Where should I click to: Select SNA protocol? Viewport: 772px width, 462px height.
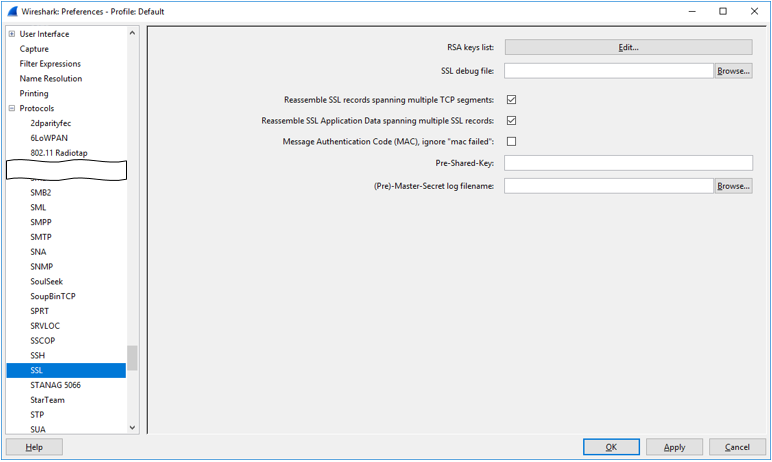click(38, 252)
